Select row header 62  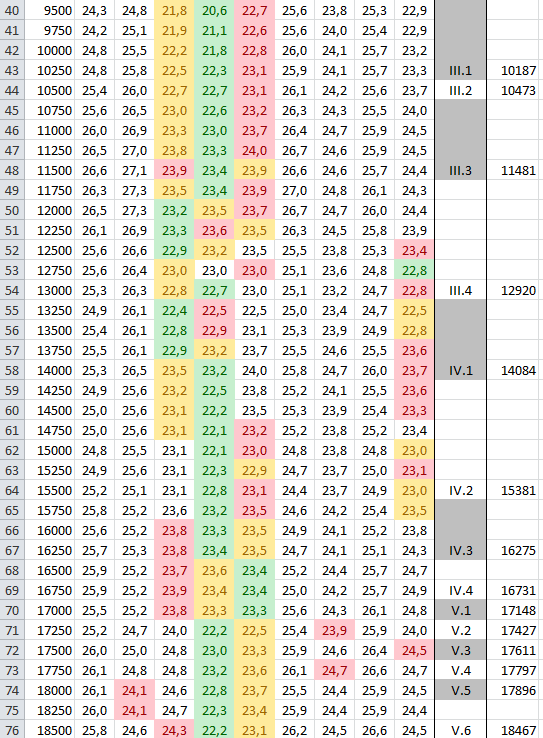coord(12,450)
